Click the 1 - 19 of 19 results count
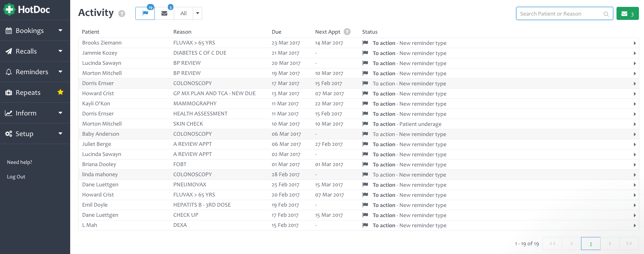This screenshot has height=254, width=644. (x=527, y=244)
